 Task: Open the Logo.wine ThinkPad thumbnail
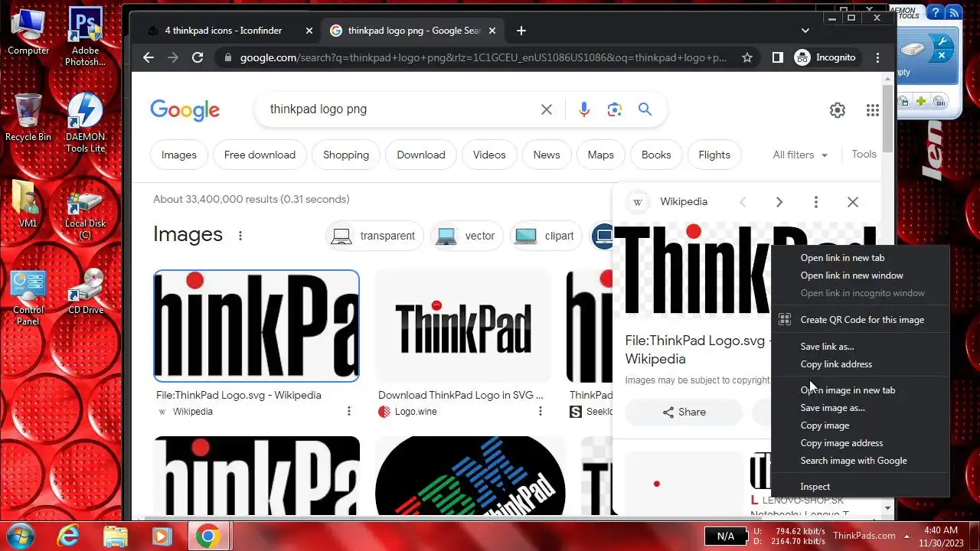point(463,326)
